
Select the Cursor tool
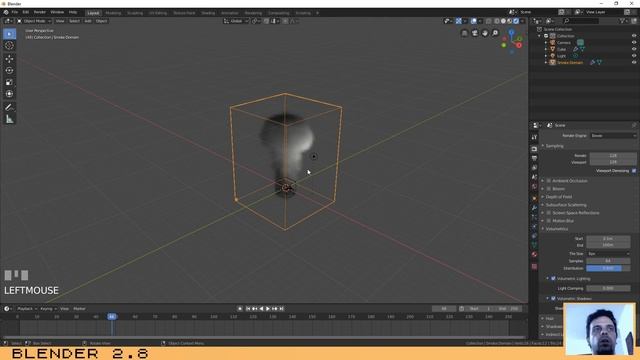[x=9, y=46]
